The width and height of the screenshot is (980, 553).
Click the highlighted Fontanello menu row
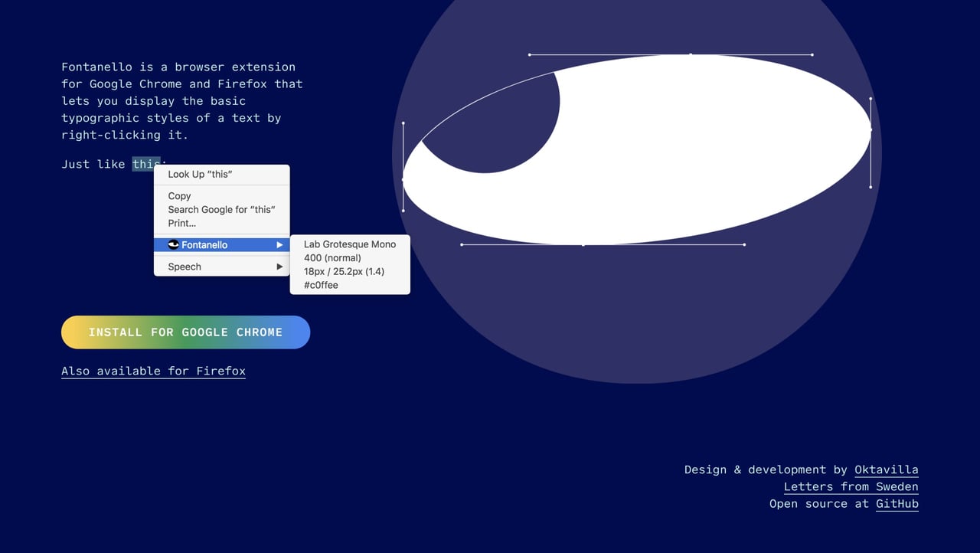tap(221, 244)
